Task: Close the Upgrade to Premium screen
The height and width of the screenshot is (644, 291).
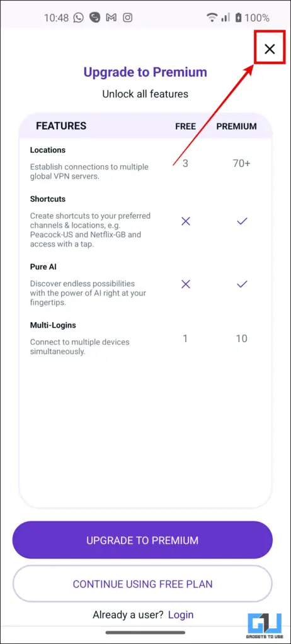Action: click(270, 49)
